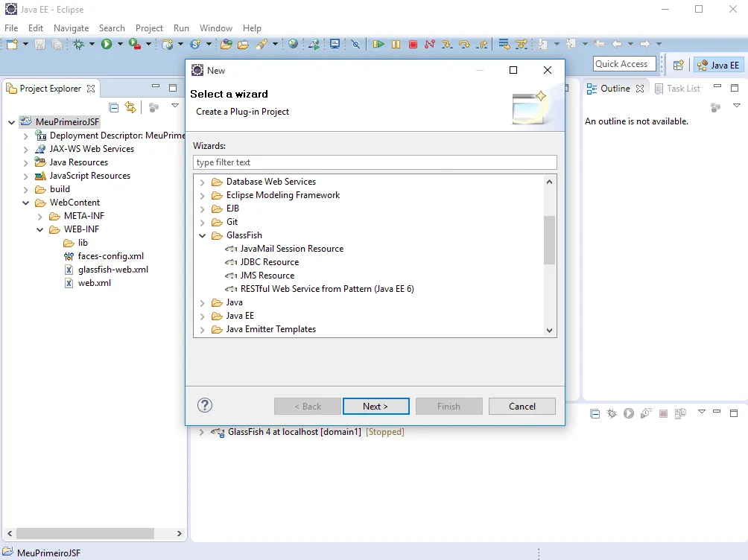
Task: Click the Disconnect debug icon
Action: [x=430, y=45]
